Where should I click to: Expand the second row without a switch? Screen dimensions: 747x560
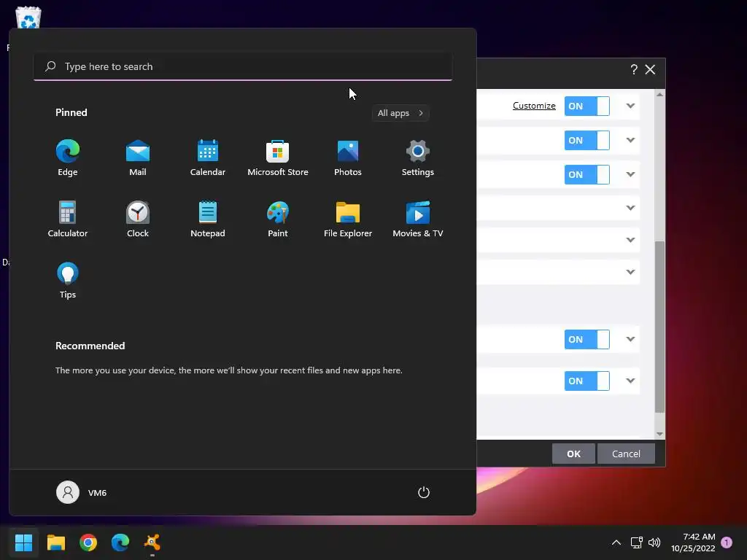click(630, 239)
